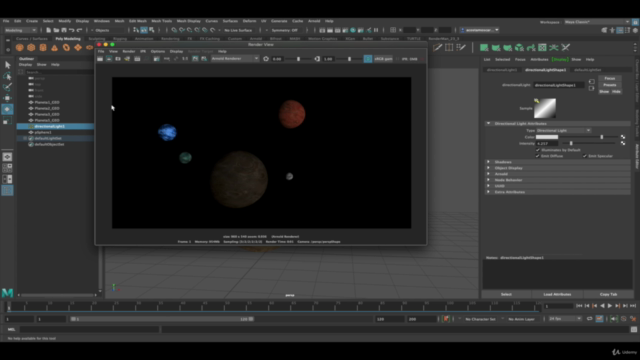
Task: Click input connection icon beside directionalLight field
Action: 591,82
